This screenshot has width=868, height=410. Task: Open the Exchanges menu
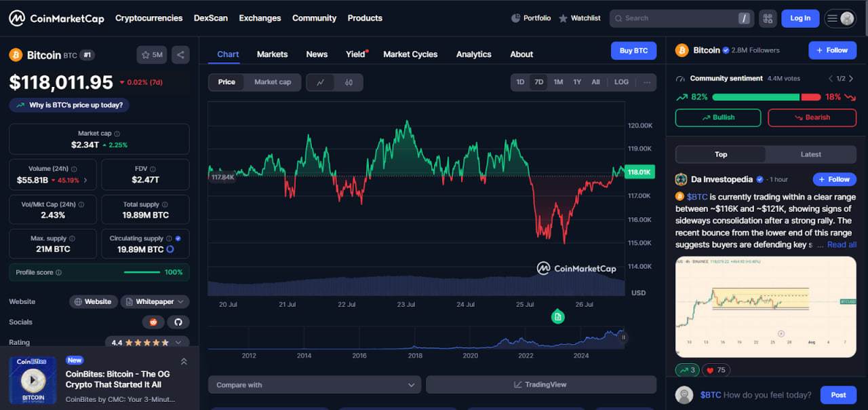(x=260, y=18)
